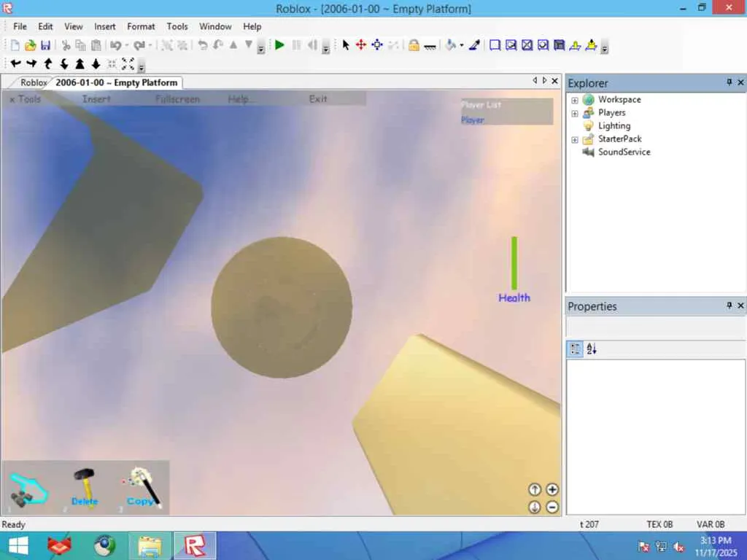Select SoundService in the Explorer

pos(624,152)
